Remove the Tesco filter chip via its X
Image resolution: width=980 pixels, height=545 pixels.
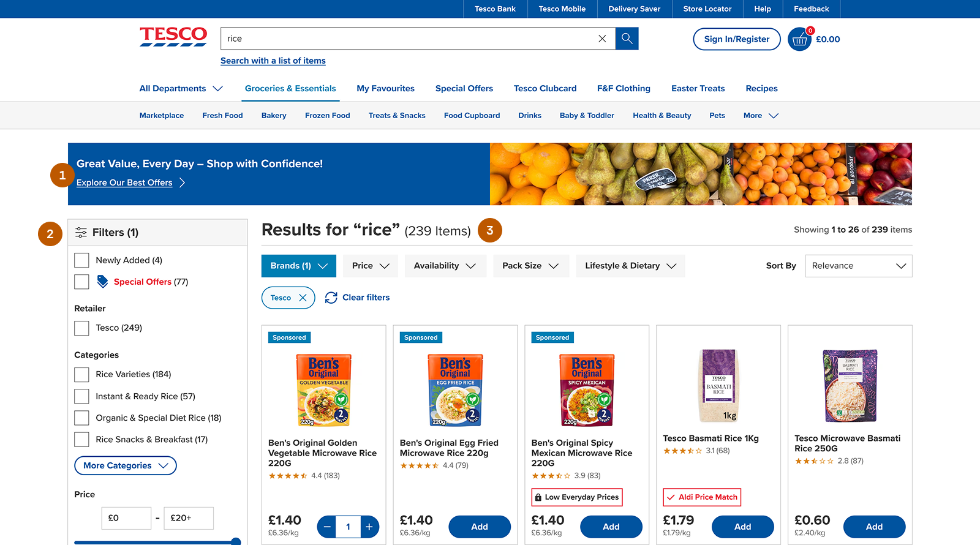click(x=304, y=298)
